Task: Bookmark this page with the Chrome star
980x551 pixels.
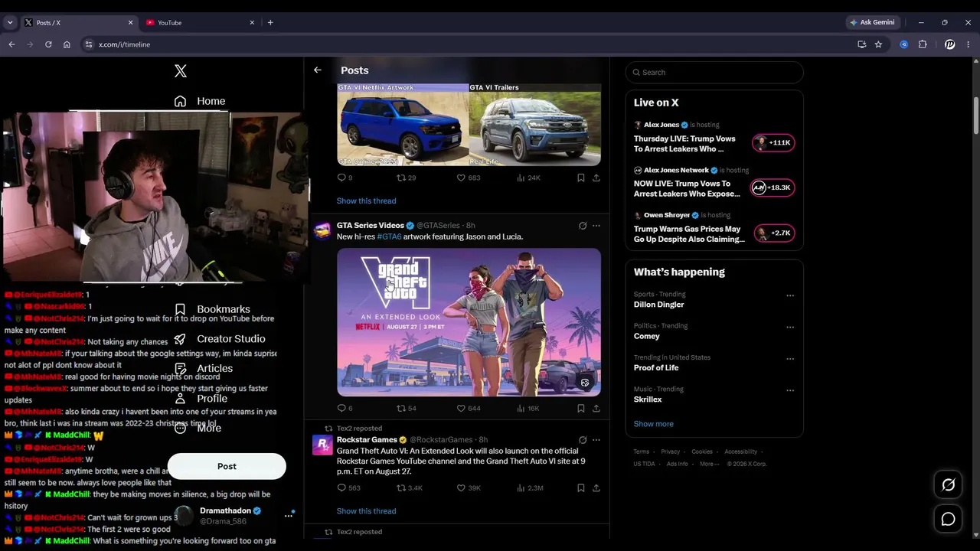Action: [878, 44]
